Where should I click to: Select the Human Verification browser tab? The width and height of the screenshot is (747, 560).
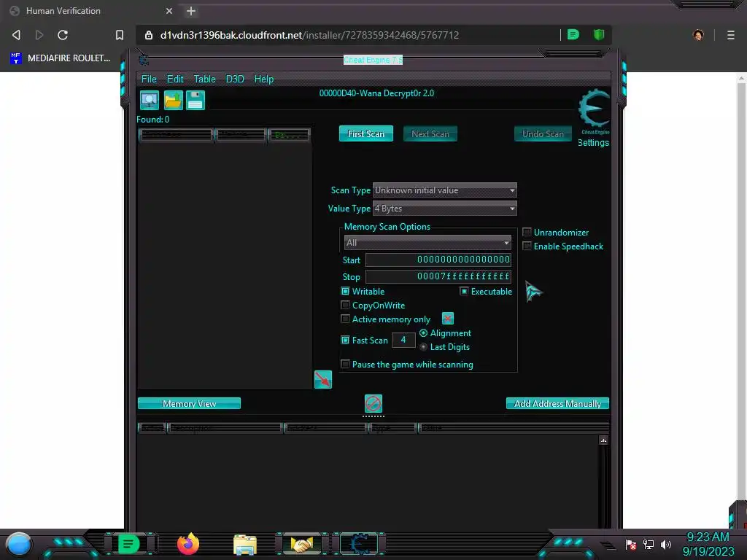(90, 11)
